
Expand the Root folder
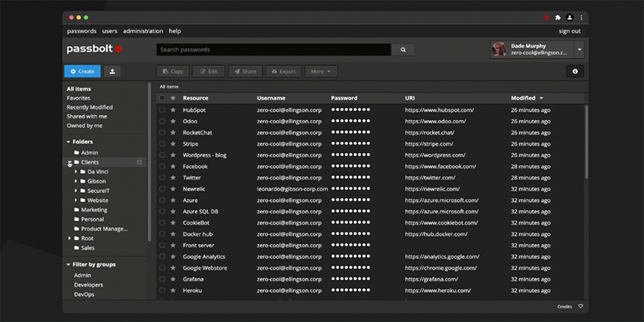tap(69, 238)
